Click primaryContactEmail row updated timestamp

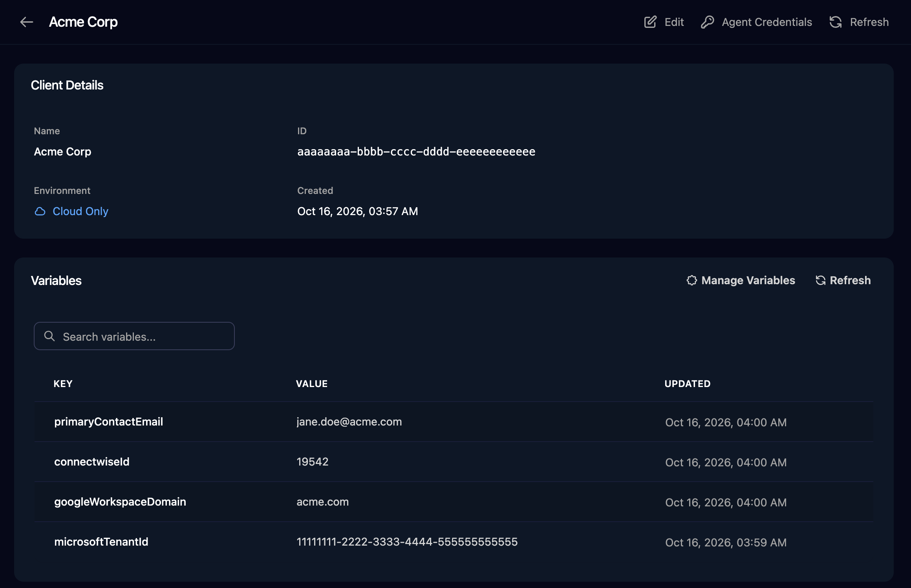tap(726, 422)
